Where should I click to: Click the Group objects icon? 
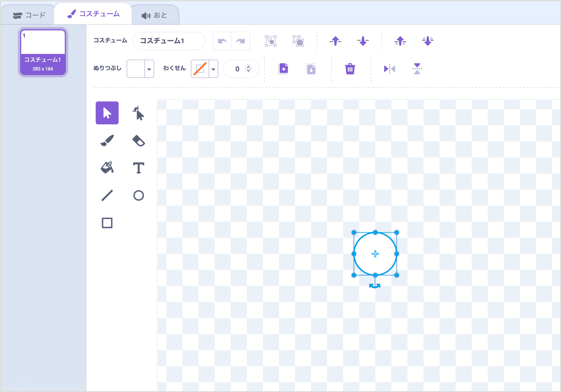coord(271,41)
